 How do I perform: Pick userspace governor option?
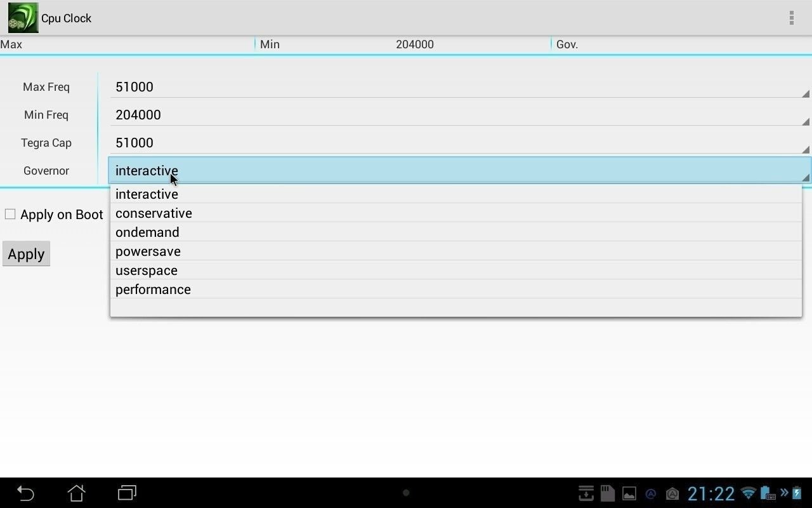click(456, 270)
